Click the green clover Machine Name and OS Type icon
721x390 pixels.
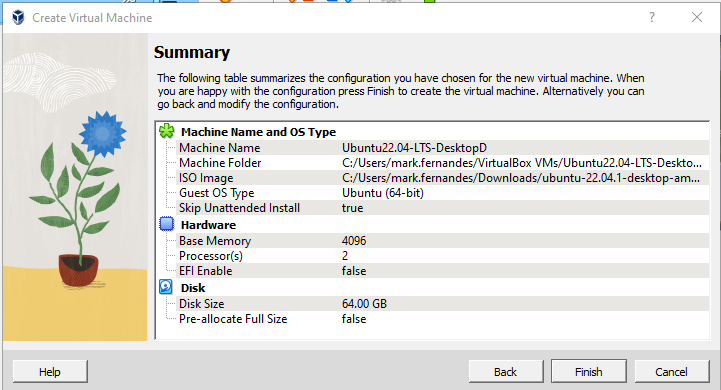[166, 132]
